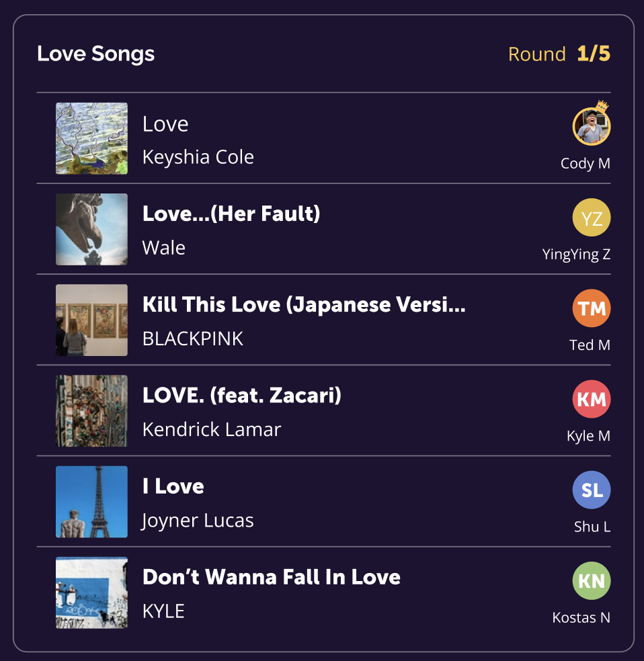Select the song title Love...(Her Fault)

click(231, 214)
